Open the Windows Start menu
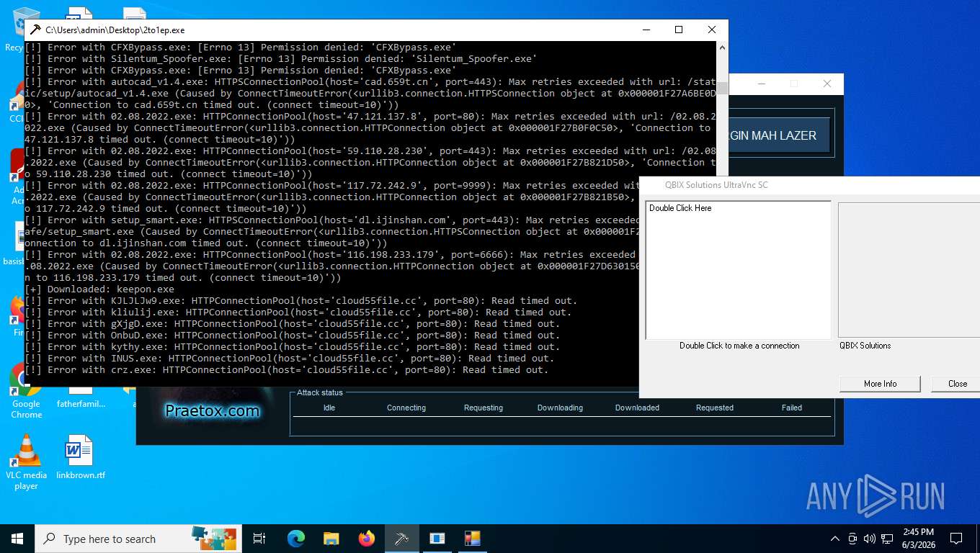This screenshot has width=980, height=553. pos(17,539)
